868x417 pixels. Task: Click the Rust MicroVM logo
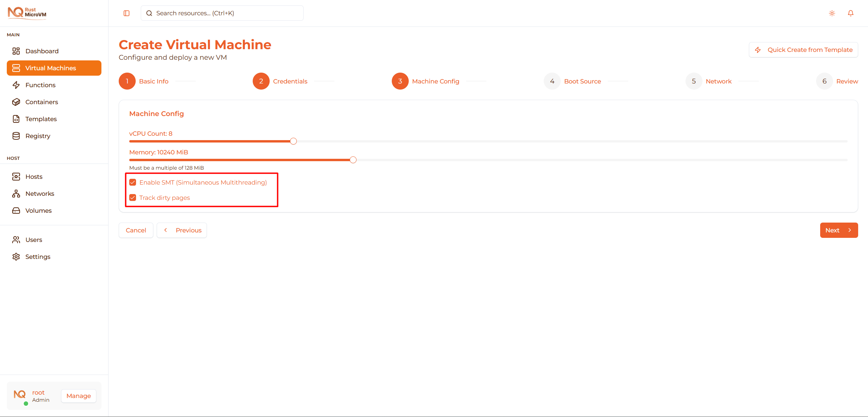pyautogui.click(x=27, y=13)
